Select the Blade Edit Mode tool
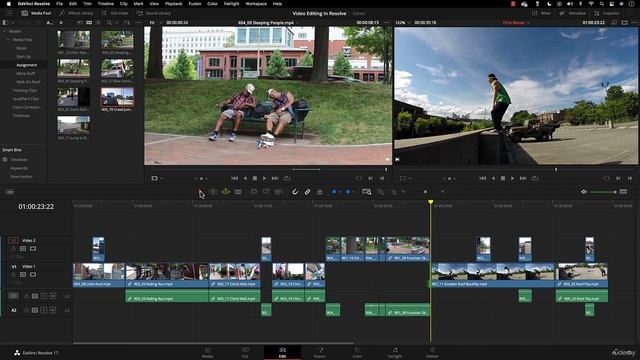 pyautogui.click(x=238, y=192)
